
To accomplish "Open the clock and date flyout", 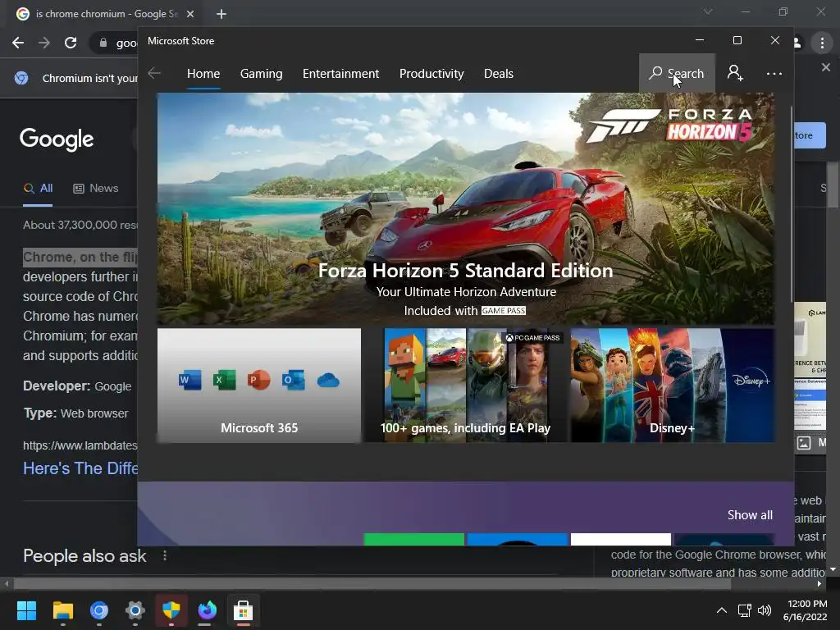I will [806, 610].
